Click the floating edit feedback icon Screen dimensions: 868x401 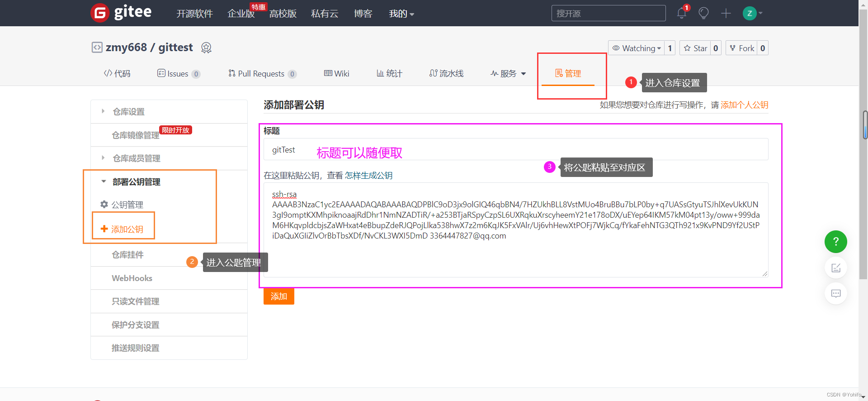(x=835, y=268)
